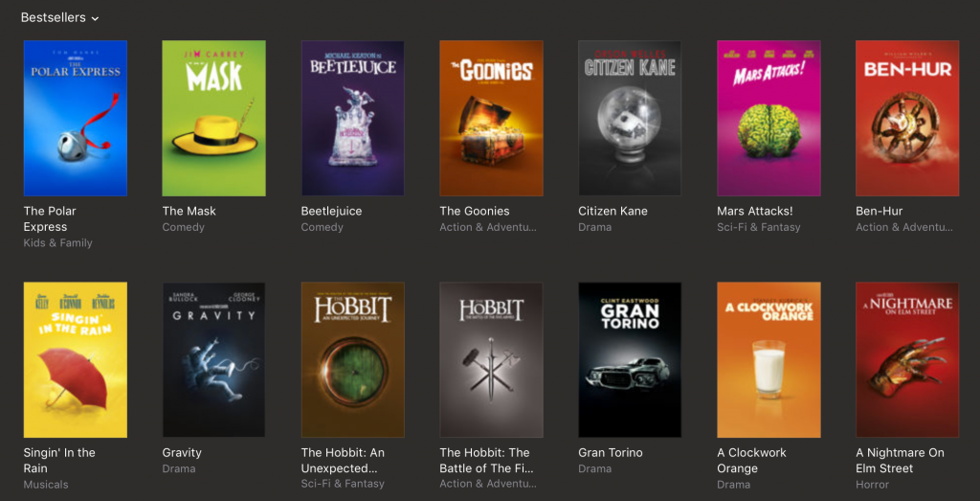Click Drama genre under Gravity

(x=179, y=468)
